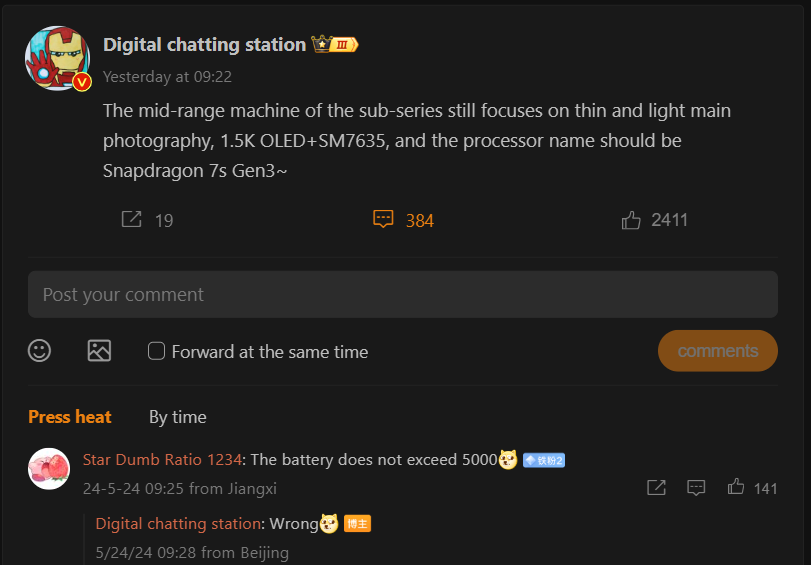811x565 pixels.
Task: Switch to Press heat sorting tab
Action: [70, 417]
